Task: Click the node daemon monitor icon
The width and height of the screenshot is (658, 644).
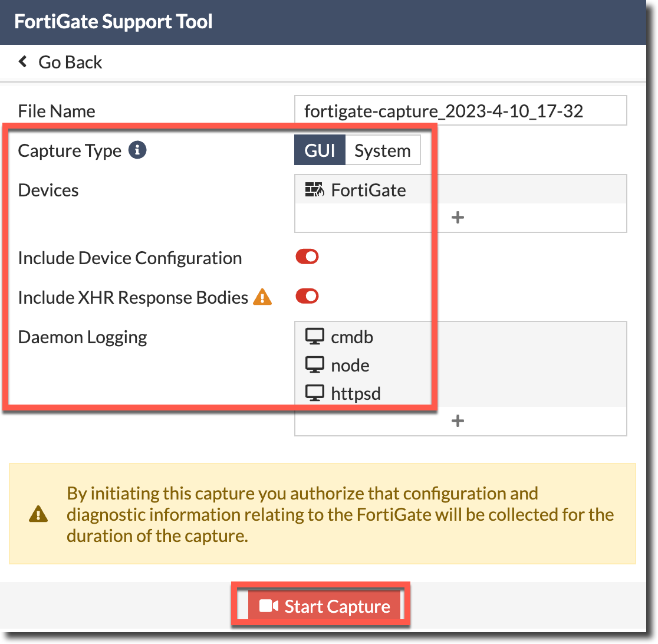Action: pyautogui.click(x=315, y=365)
